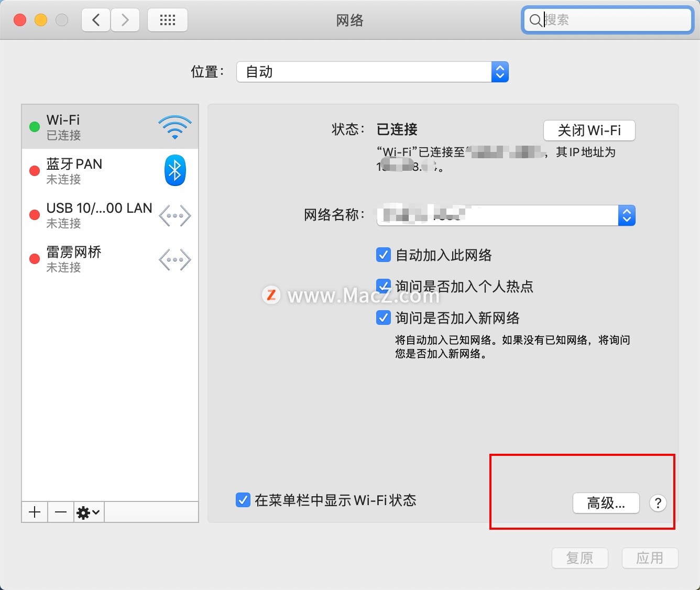Click the USB 10/...00 LAN ethernet icon
This screenshot has height=590, width=700.
[x=175, y=215]
